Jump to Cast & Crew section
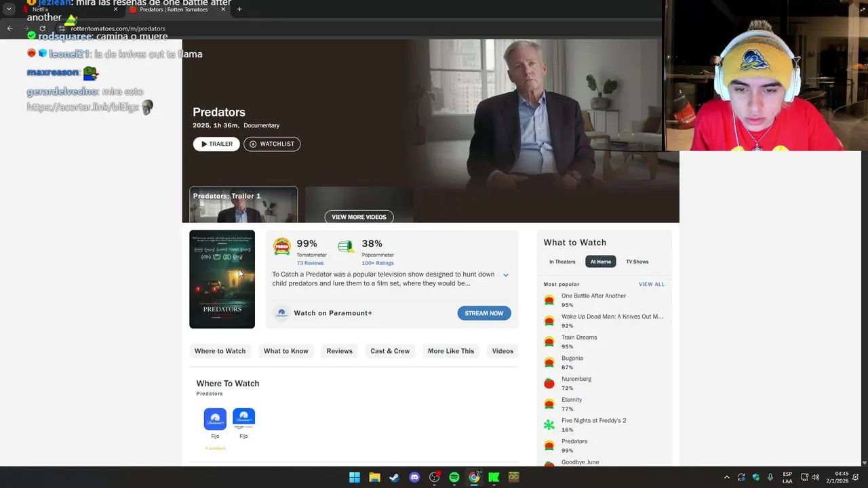Viewport: 868px width, 488px height. tap(390, 351)
